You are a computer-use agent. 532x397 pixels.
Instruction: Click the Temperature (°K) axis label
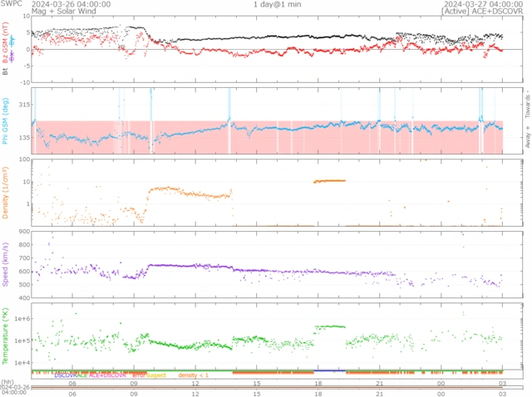pos(5,336)
